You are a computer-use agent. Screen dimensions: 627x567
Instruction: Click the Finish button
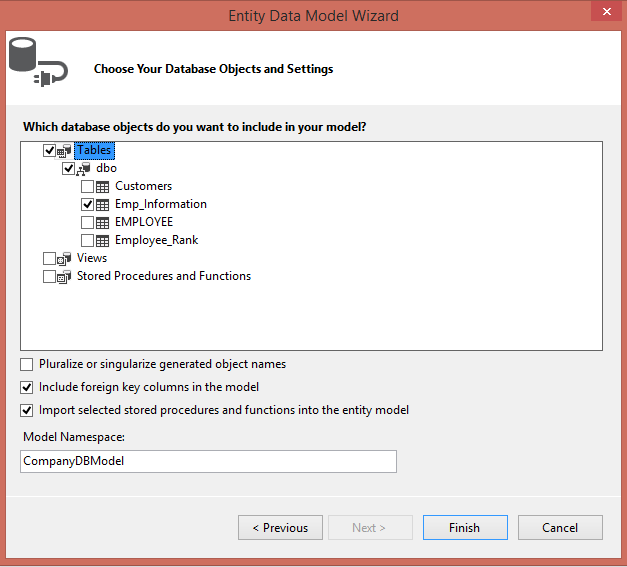[464, 527]
